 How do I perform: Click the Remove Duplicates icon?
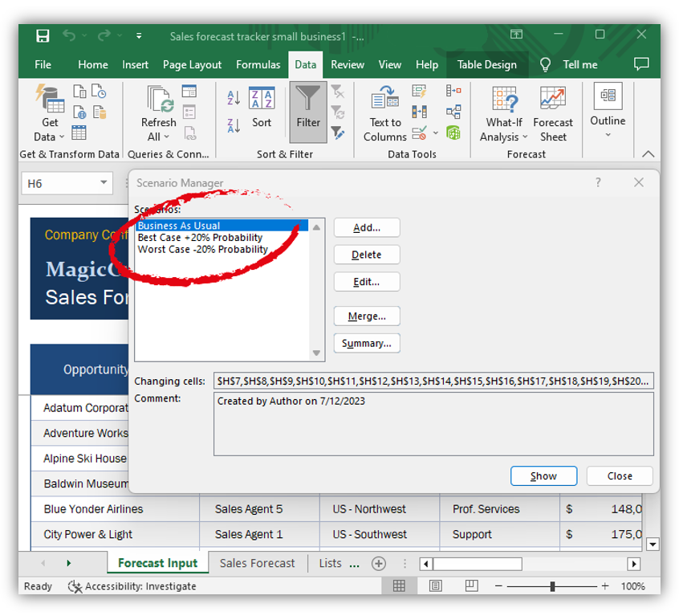[x=419, y=112]
